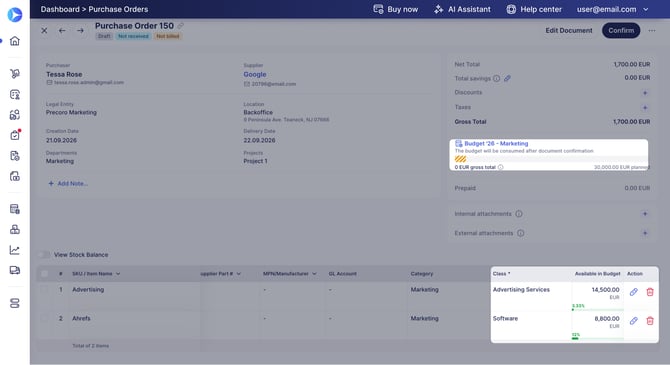Click the Internal attachments info icon

pos(519,214)
